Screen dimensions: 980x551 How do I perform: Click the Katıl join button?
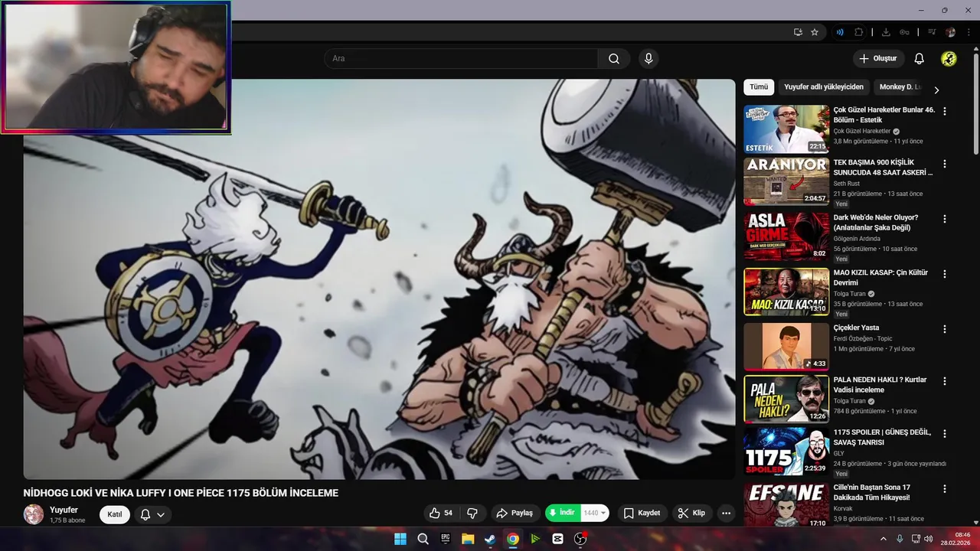(x=115, y=514)
